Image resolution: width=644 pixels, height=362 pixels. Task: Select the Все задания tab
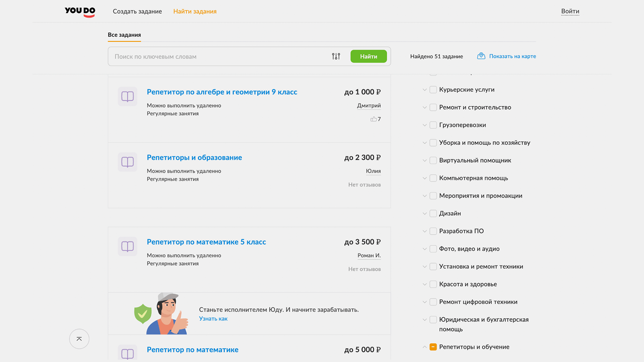click(x=124, y=35)
